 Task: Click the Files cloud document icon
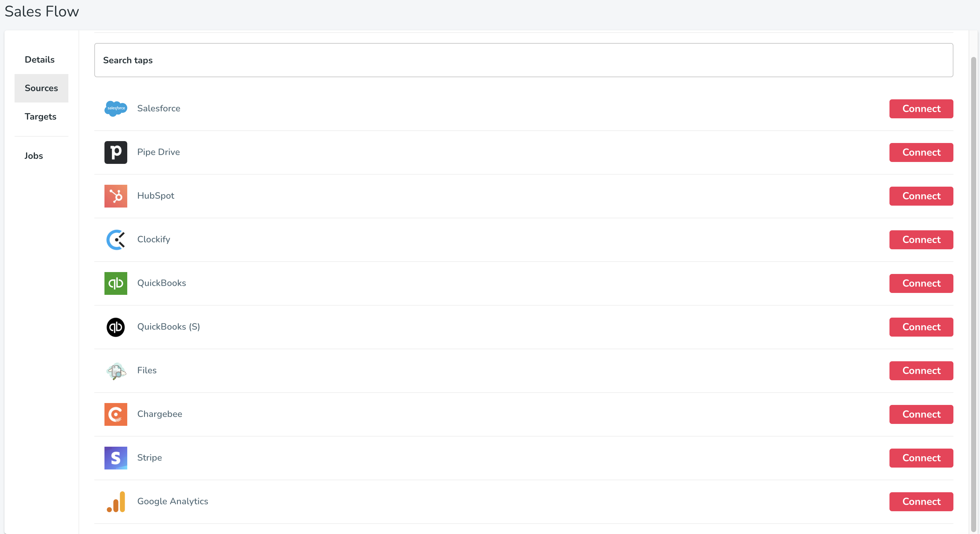pyautogui.click(x=116, y=371)
